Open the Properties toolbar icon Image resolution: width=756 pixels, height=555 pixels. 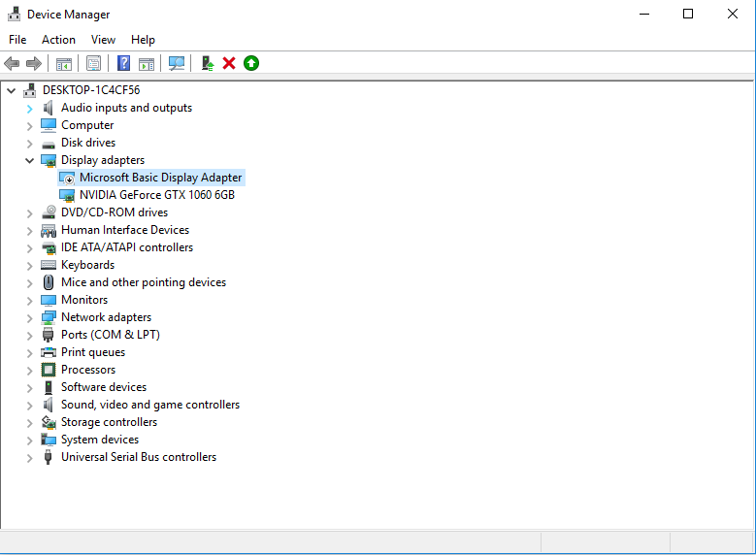pyautogui.click(x=93, y=63)
